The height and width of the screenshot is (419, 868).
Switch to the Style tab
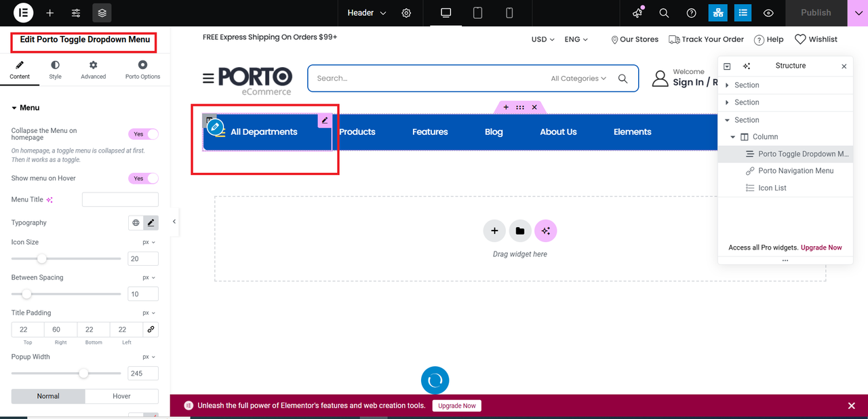(55, 70)
